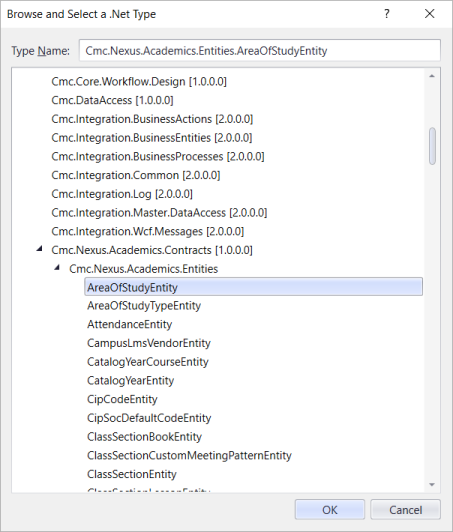The image size is (453, 532).
Task: Select Cmc.Integration.BusinessEntities [2.0.0.0]
Action: (152, 138)
